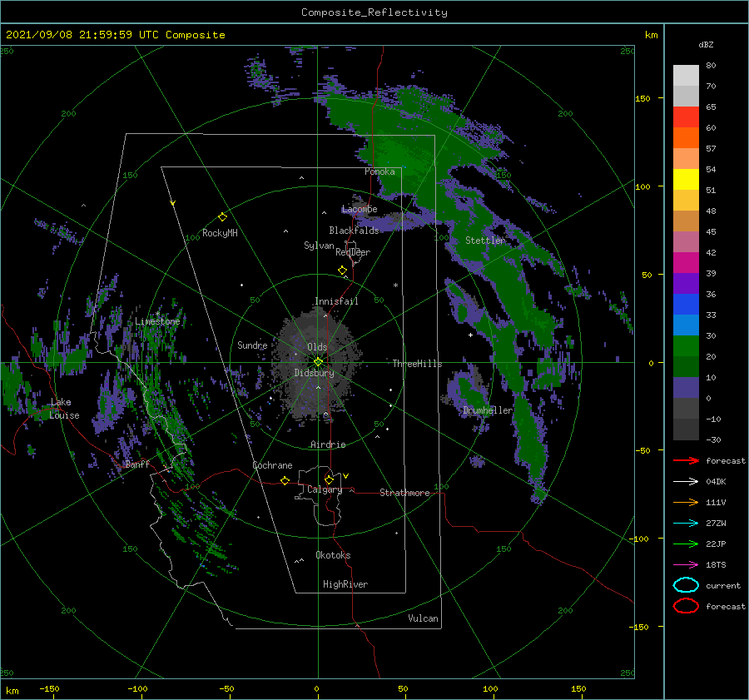Click the cyan current ellipse legend icon

pyautogui.click(x=686, y=585)
